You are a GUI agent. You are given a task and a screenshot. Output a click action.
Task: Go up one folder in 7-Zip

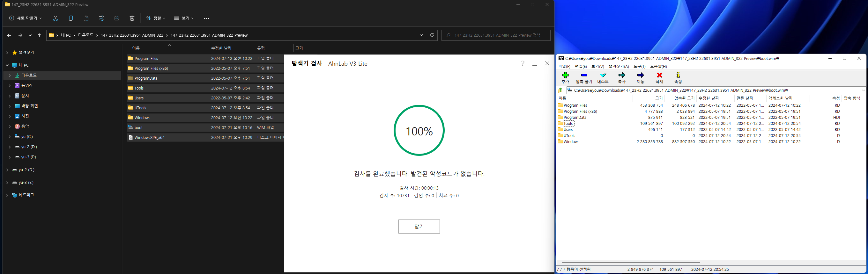(x=560, y=90)
